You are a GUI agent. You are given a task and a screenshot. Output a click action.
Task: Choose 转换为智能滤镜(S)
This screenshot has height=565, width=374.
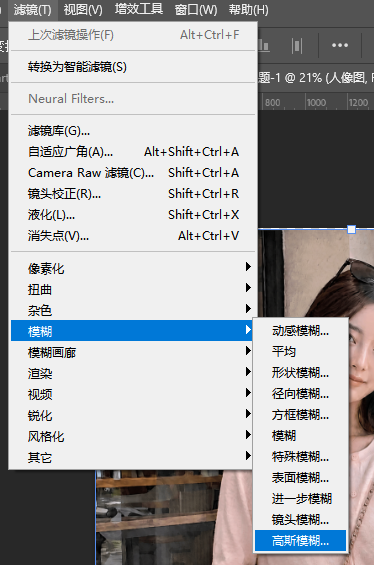coord(133,67)
